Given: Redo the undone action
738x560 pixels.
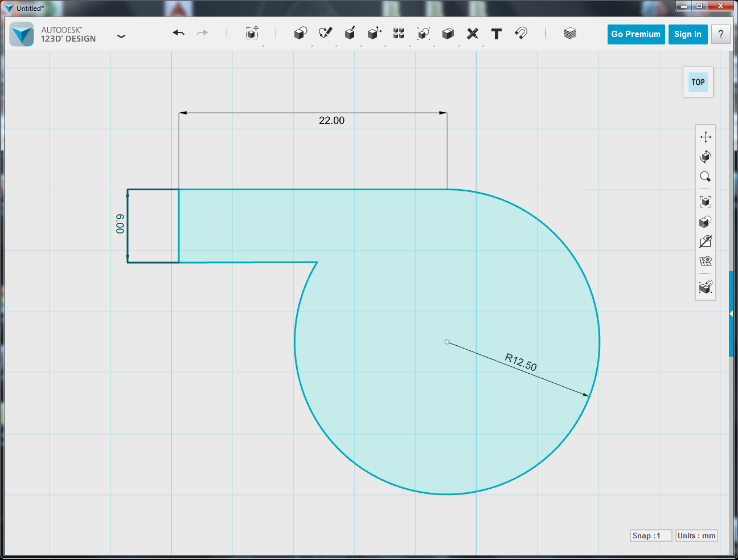Looking at the screenshot, I should pos(202,33).
